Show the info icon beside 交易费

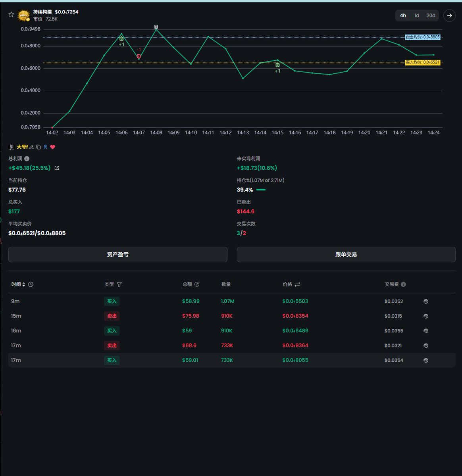[x=403, y=284]
